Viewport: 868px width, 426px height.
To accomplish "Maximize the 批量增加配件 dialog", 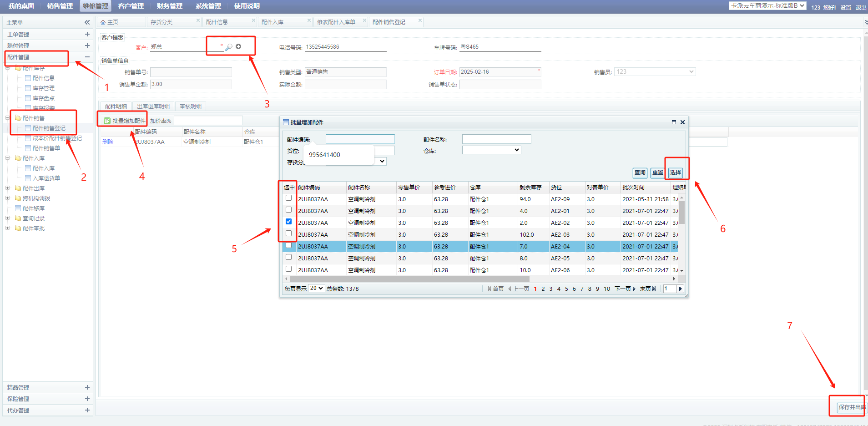I will (x=674, y=122).
